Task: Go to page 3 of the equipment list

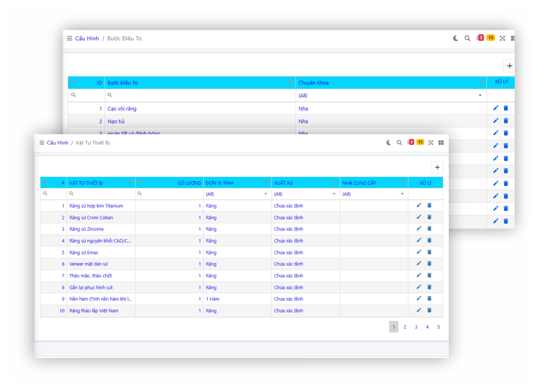Action: [416, 327]
